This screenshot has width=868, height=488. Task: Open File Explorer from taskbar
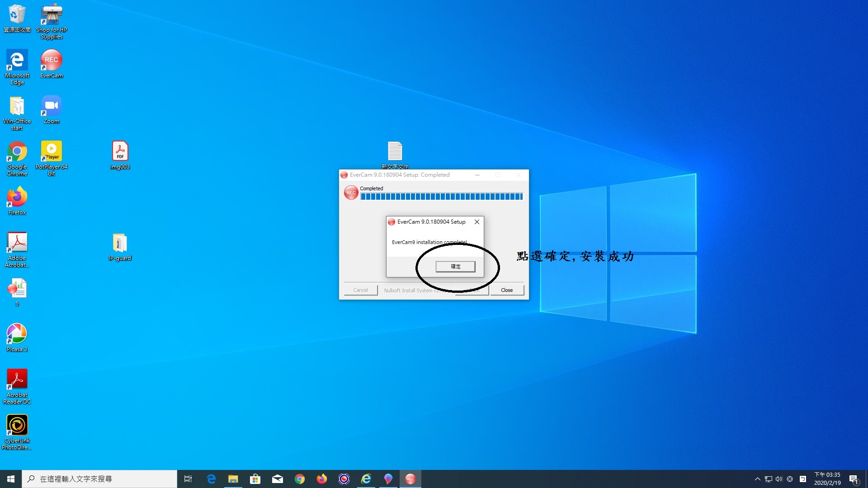233,479
